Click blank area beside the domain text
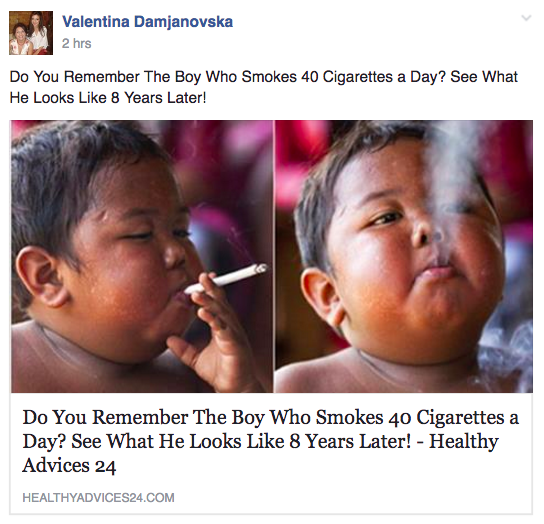Screen dimensions: 544x524 point(347,498)
